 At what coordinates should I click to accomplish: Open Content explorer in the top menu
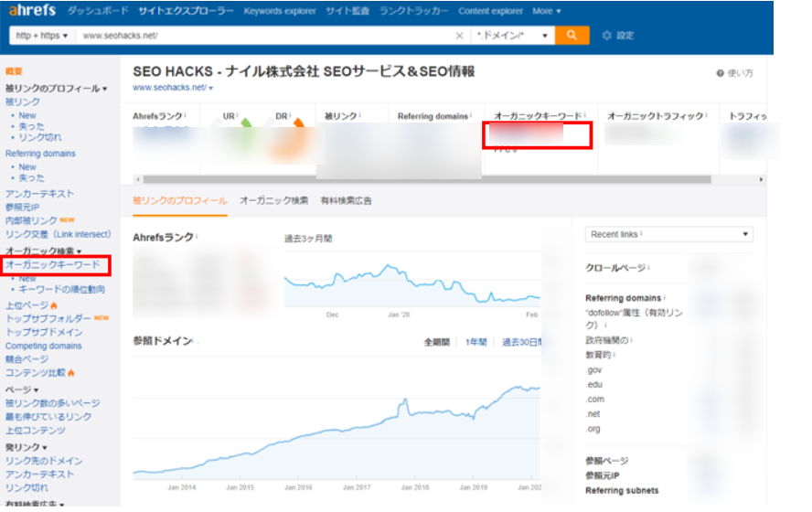tap(490, 11)
